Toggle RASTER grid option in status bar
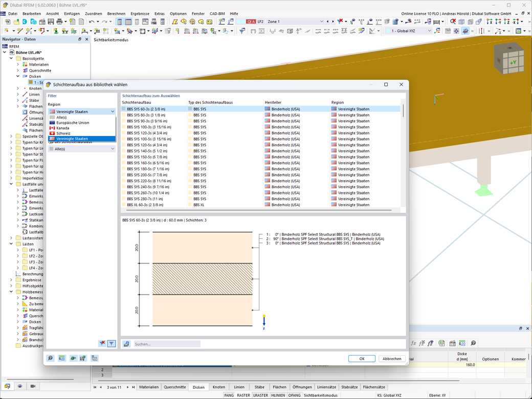532x399 pixels. (243, 395)
